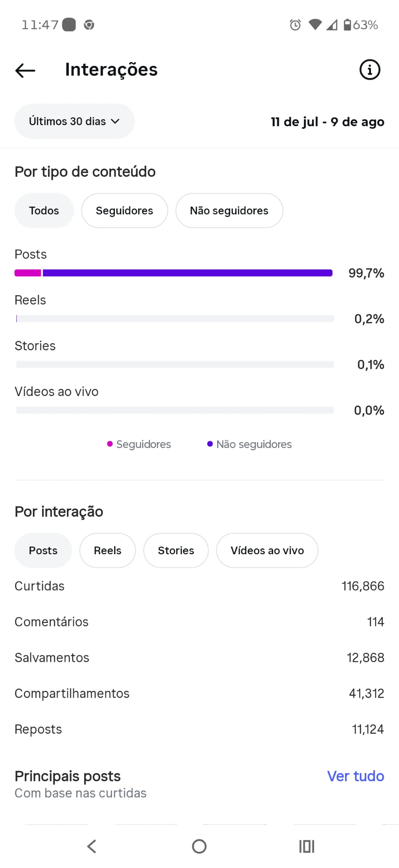The image size is (399, 868).
Task: Switch to the Reels interaction tab
Action: 108,550
